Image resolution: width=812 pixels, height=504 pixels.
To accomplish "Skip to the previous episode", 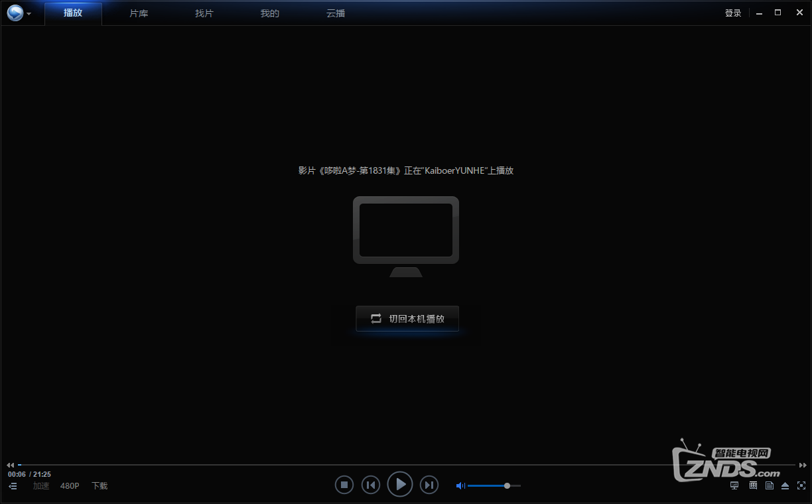I will pyautogui.click(x=371, y=485).
